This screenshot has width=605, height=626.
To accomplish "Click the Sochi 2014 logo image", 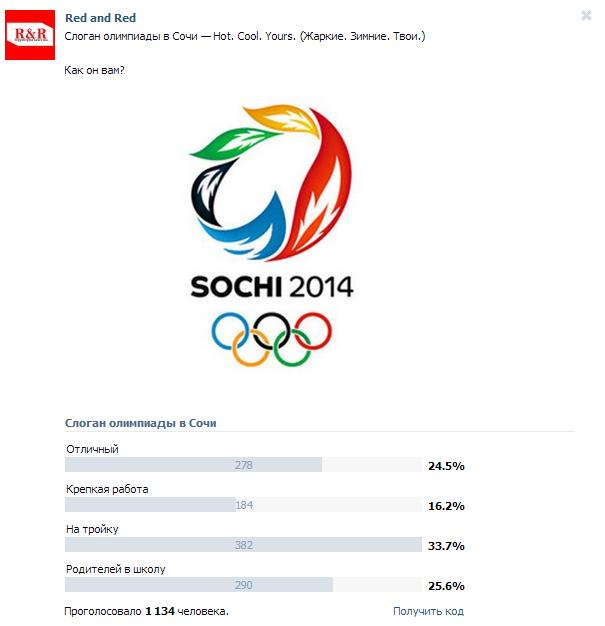I will 272,236.
